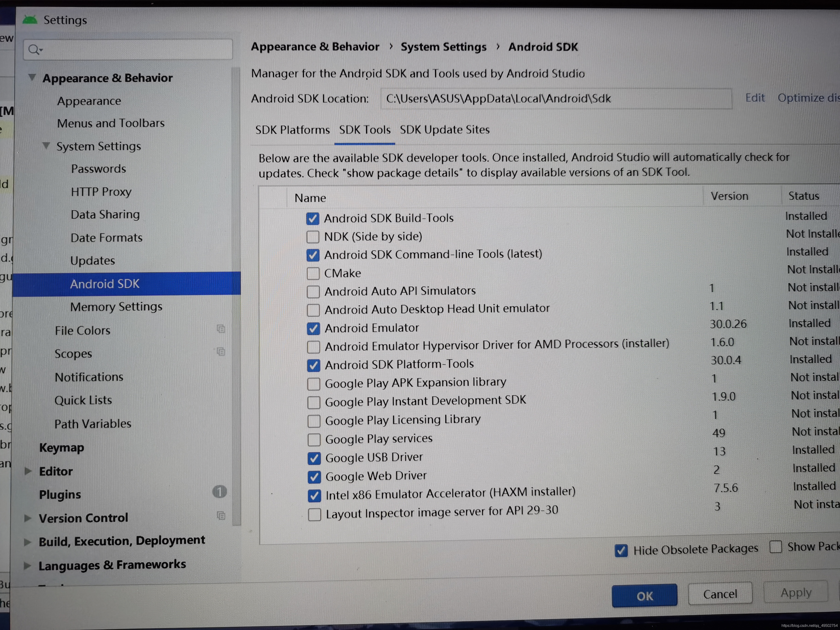Click the copy icon beside Version Control

[221, 515]
